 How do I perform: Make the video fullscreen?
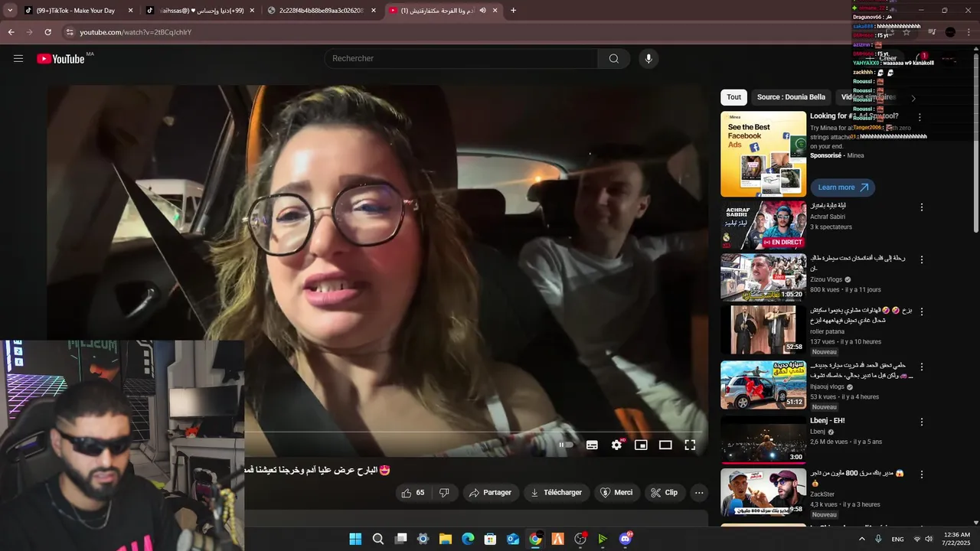click(690, 445)
